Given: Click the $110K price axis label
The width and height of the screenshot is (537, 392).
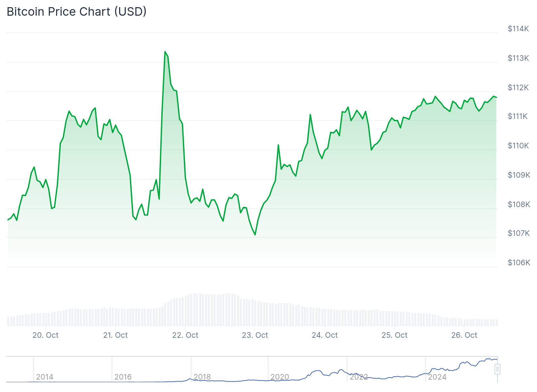Looking at the screenshot, I should 518,146.
